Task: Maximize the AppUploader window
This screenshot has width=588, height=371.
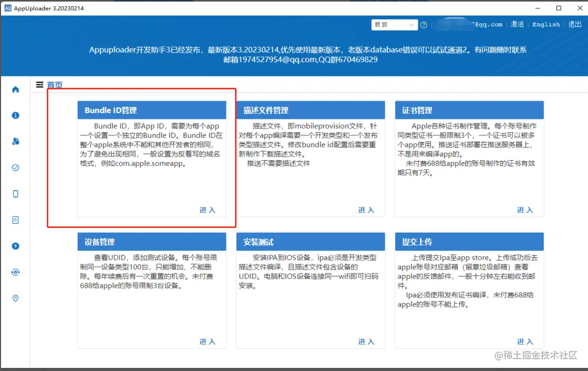Action: pos(559,8)
